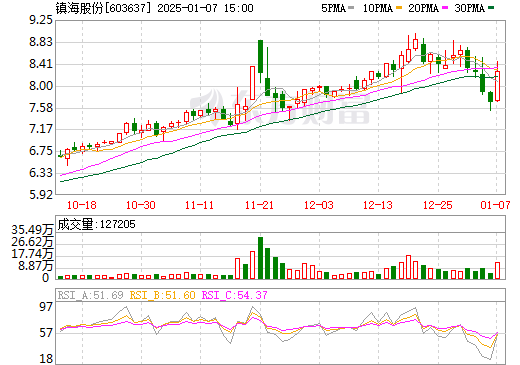The height and width of the screenshot is (365, 520).
Task: Select the 10-30 date axis label
Action: click(x=141, y=205)
